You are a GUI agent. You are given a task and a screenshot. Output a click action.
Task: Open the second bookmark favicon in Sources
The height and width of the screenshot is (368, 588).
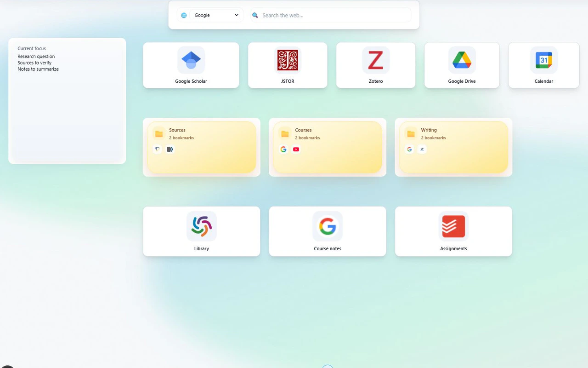point(170,149)
